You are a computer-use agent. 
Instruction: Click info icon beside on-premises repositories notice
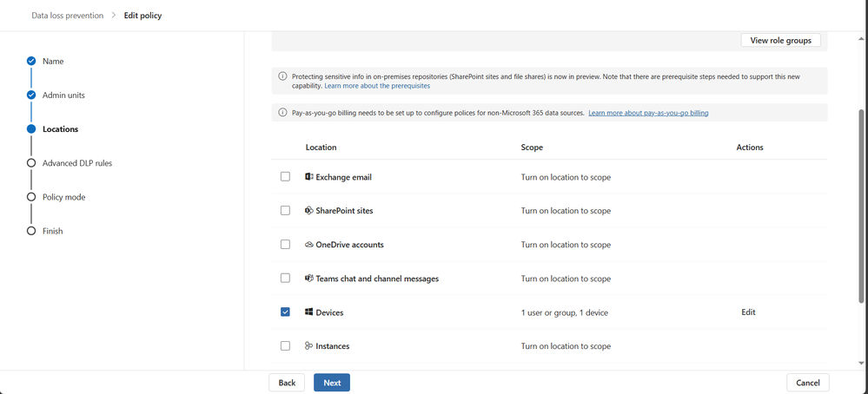282,76
